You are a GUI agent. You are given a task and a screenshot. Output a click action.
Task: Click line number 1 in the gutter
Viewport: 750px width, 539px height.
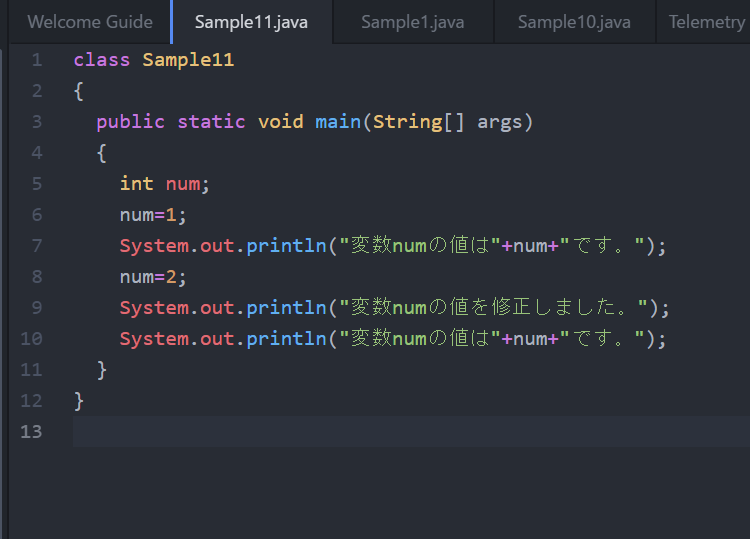coord(37,60)
